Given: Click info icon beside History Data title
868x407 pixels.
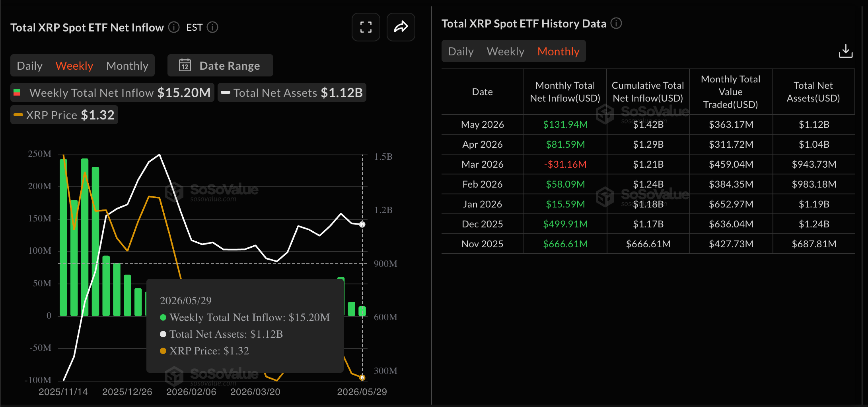Looking at the screenshot, I should [616, 23].
